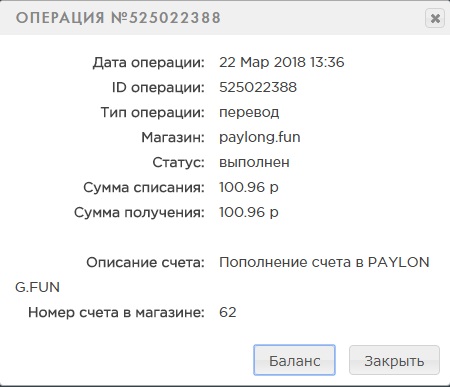The width and height of the screenshot is (450, 387).
Task: Click the ID операции value 525022388
Action: click(258, 87)
